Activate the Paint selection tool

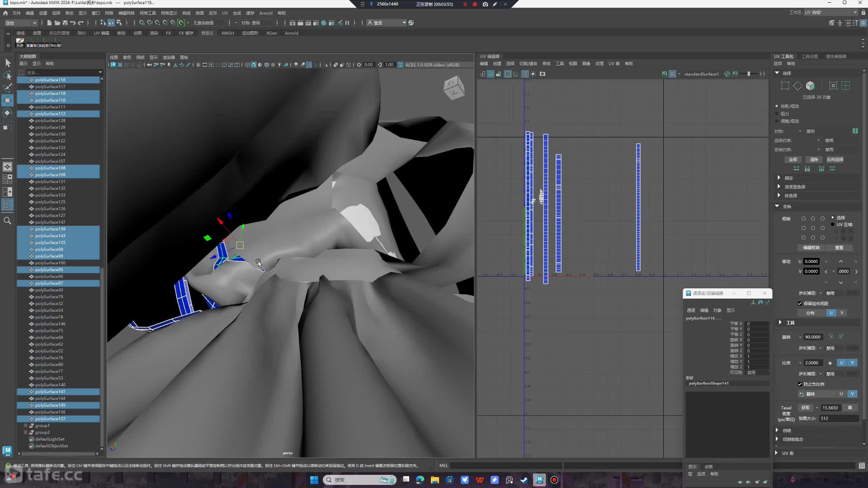click(x=8, y=87)
